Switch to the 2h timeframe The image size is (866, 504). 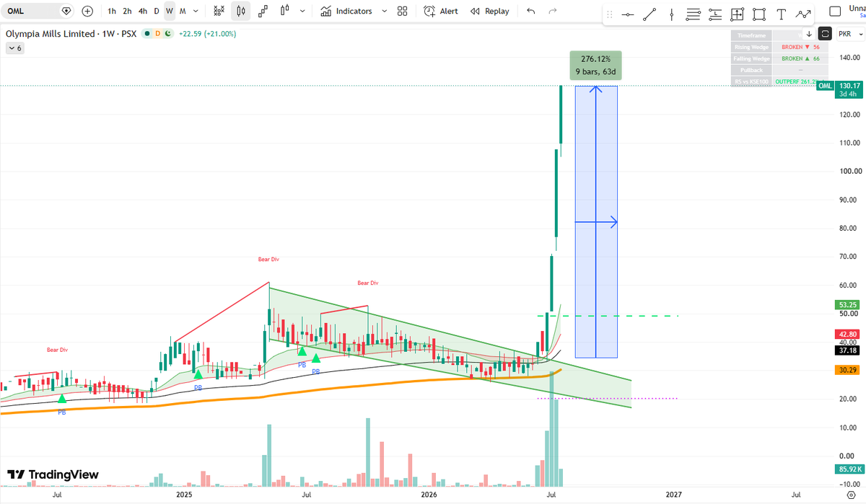click(x=127, y=11)
